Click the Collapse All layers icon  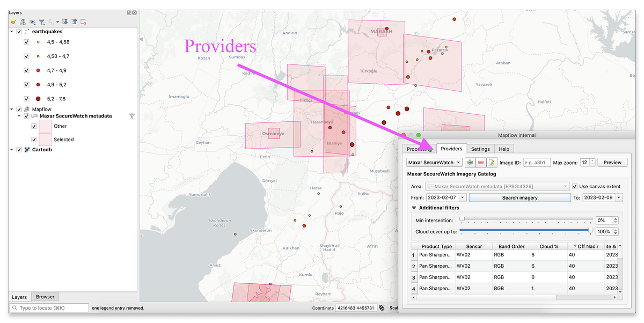(x=74, y=21)
